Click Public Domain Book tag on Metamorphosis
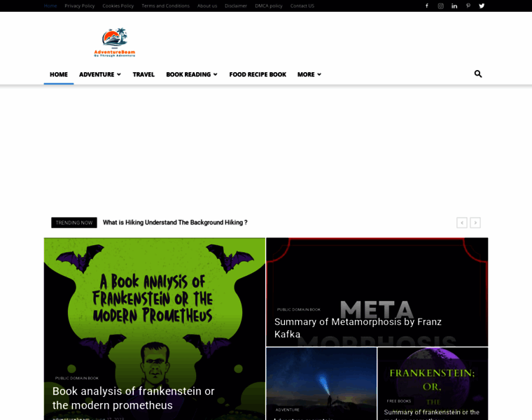This screenshot has height=420, width=532. point(299,309)
